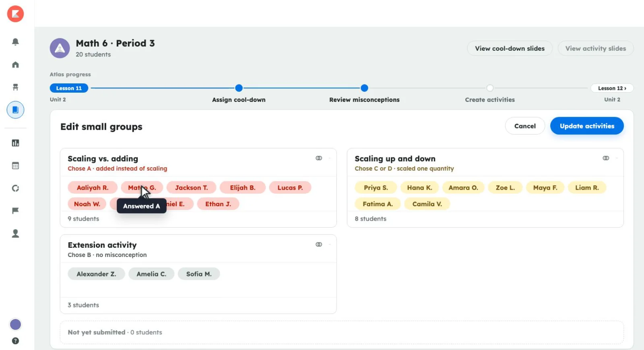
Task: Click the circular progress ring icon in sidebar
Action: 15,188
